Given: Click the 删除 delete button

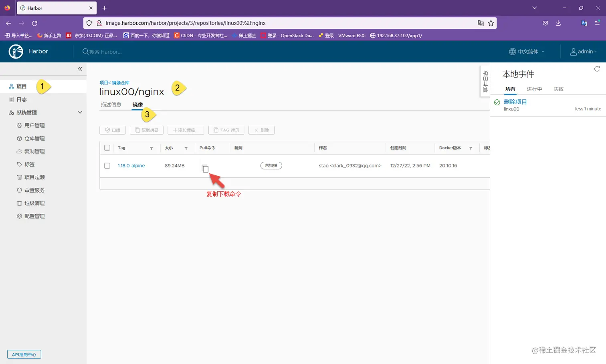Looking at the screenshot, I should coord(261,130).
